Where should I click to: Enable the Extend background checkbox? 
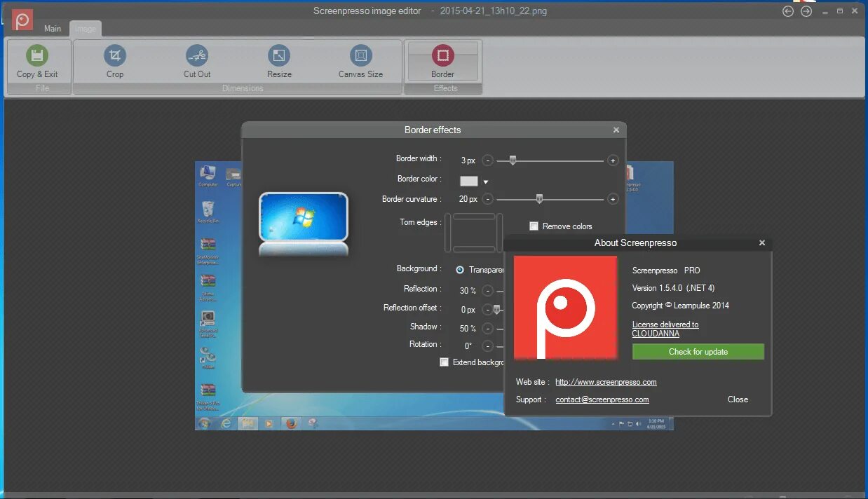click(444, 362)
